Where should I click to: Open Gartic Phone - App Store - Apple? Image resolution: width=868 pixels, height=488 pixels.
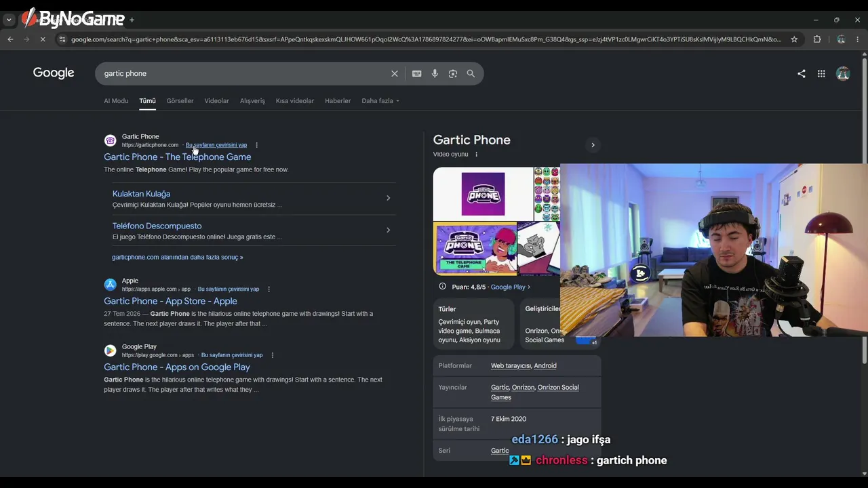click(170, 302)
